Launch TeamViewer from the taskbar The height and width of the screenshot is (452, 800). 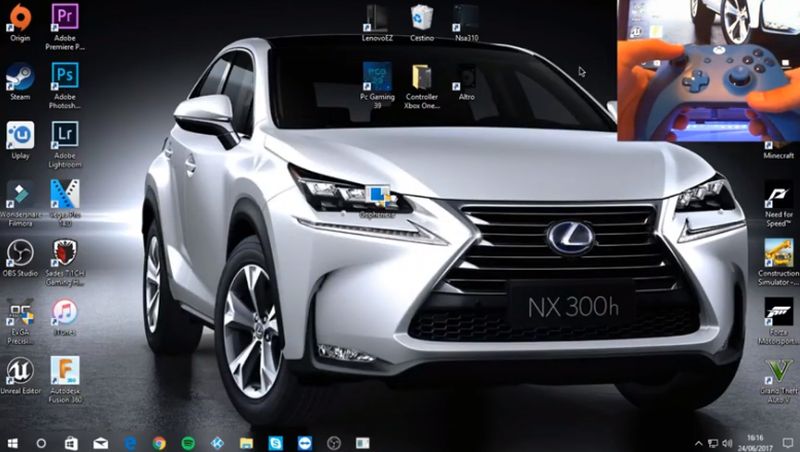(x=305, y=443)
